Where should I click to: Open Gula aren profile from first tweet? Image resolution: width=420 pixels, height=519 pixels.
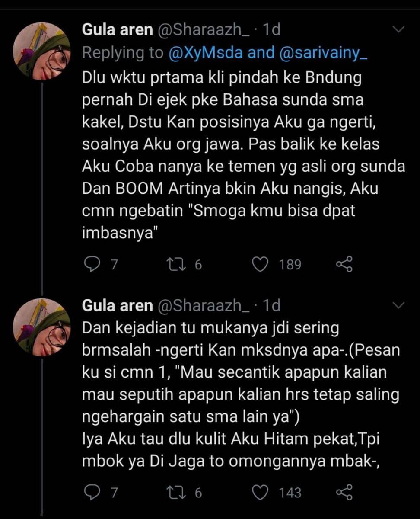(x=117, y=29)
